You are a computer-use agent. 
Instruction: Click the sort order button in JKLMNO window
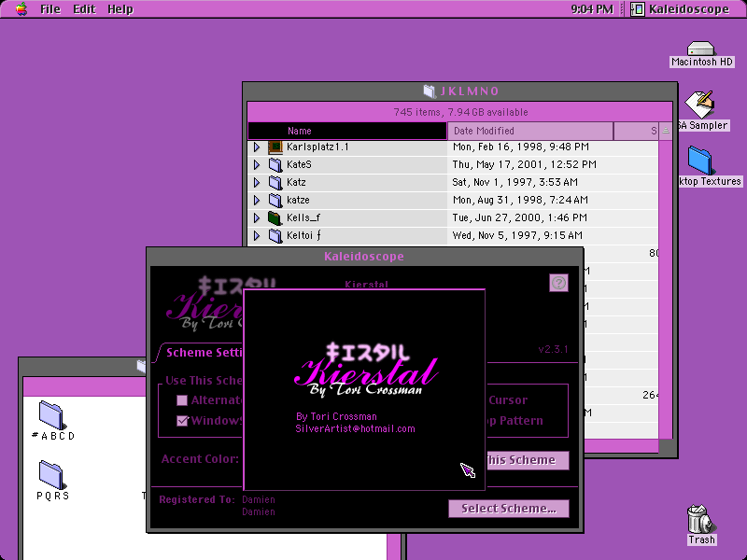pos(666,131)
